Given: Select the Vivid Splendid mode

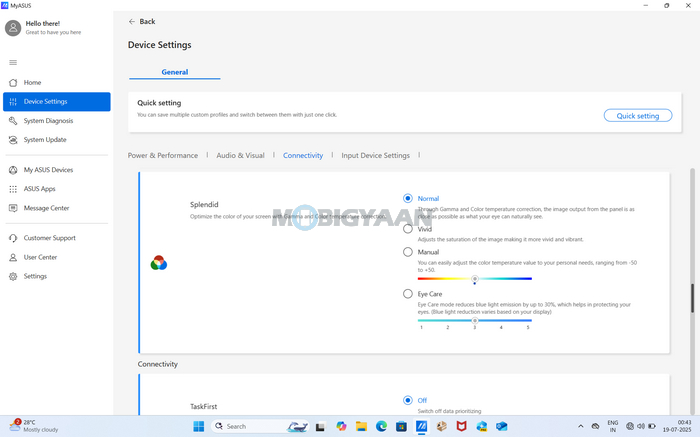Looking at the screenshot, I should coord(408,229).
